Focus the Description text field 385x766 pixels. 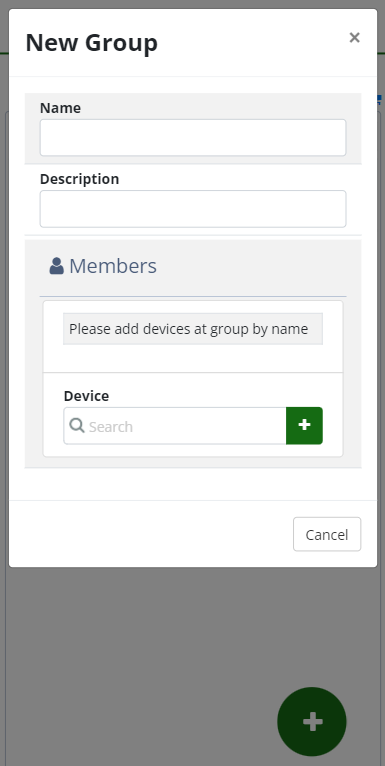(x=193, y=209)
